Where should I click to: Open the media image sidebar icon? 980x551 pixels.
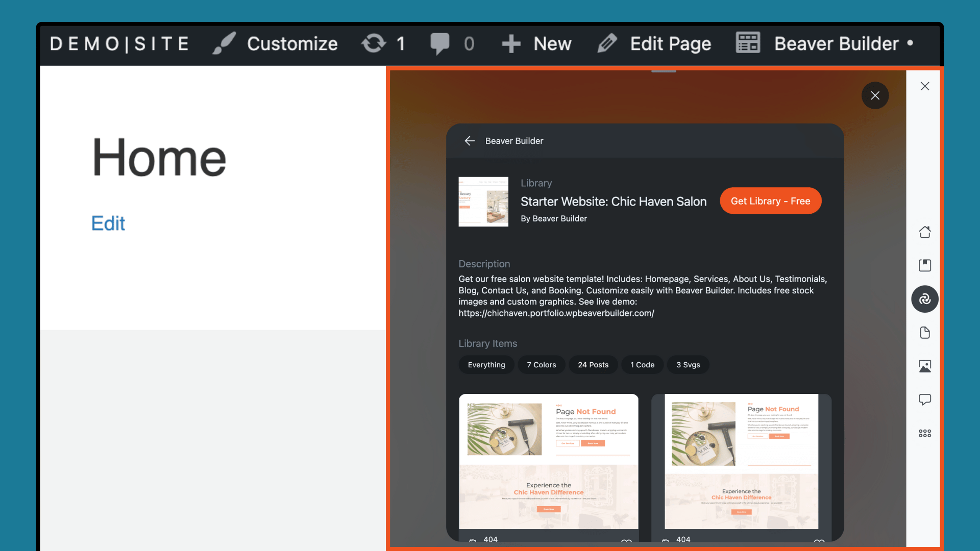pos(925,366)
